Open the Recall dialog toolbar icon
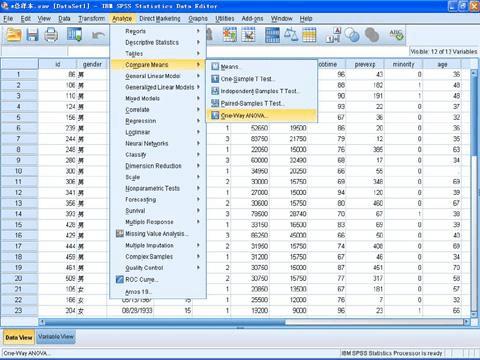This screenshot has height=360, width=480. [x=74, y=35]
